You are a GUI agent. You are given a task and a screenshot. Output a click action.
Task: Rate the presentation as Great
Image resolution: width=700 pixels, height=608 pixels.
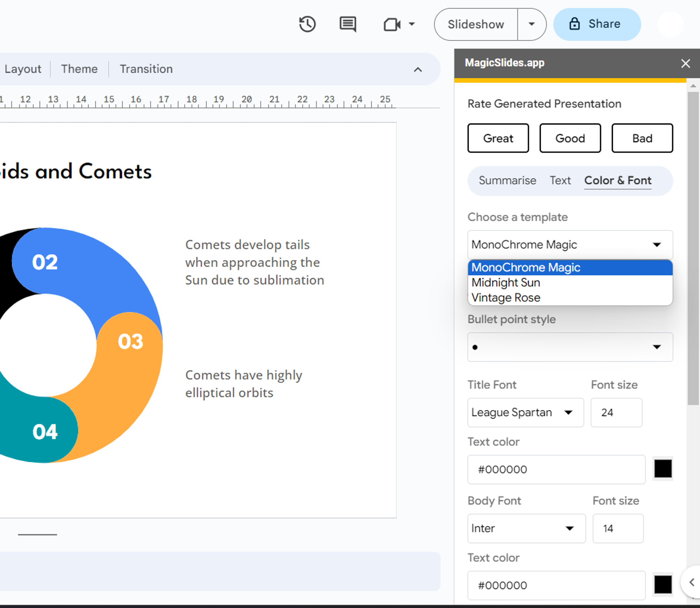[x=498, y=138]
